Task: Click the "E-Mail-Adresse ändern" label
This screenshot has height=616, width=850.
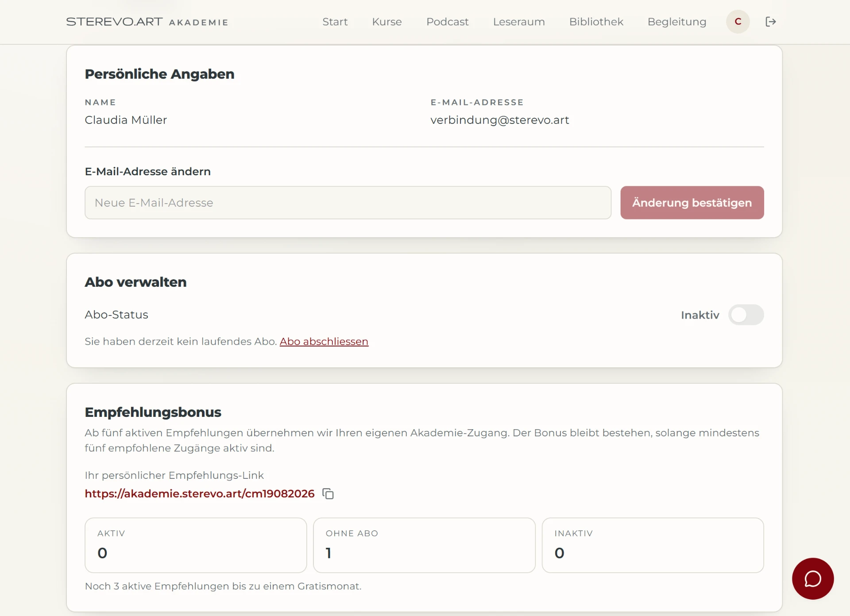Action: (x=147, y=171)
